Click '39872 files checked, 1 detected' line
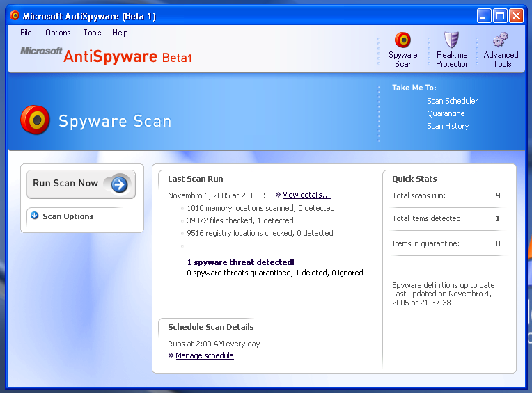This screenshot has width=532, height=393. click(x=240, y=220)
